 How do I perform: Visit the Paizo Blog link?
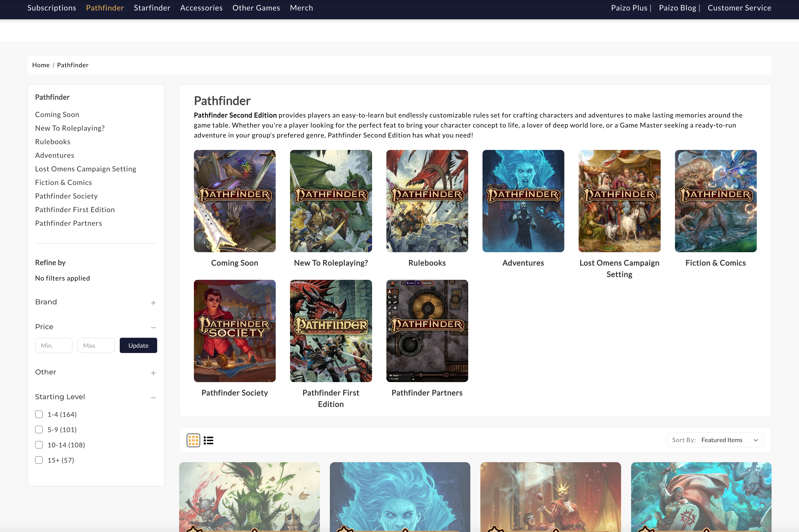coord(677,7)
